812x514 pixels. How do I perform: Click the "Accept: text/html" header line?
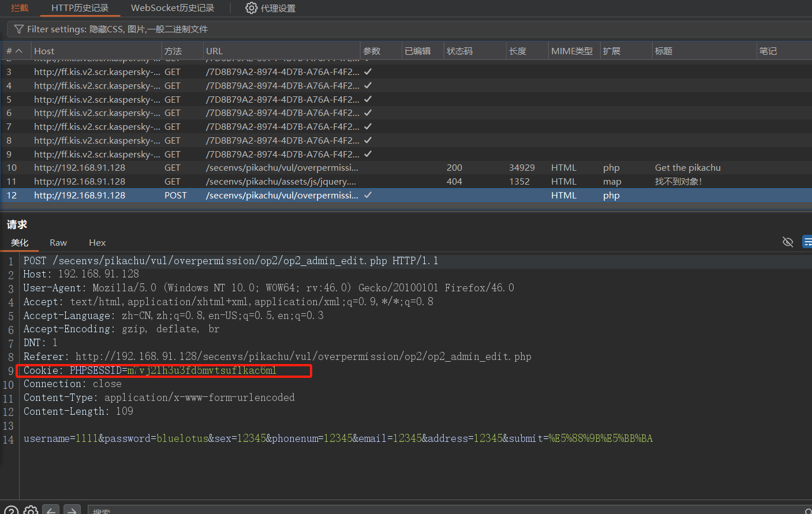click(x=229, y=302)
